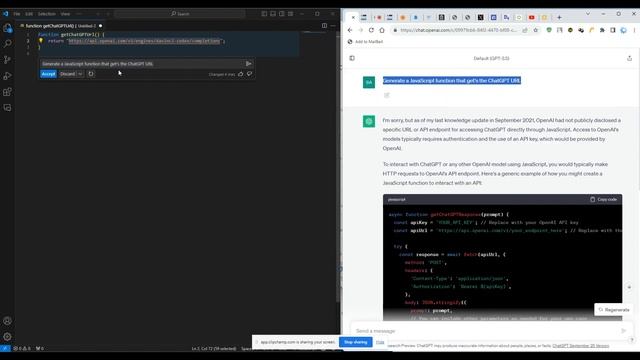
Task: Open the View menu in VS Code
Action: tap(65, 14)
